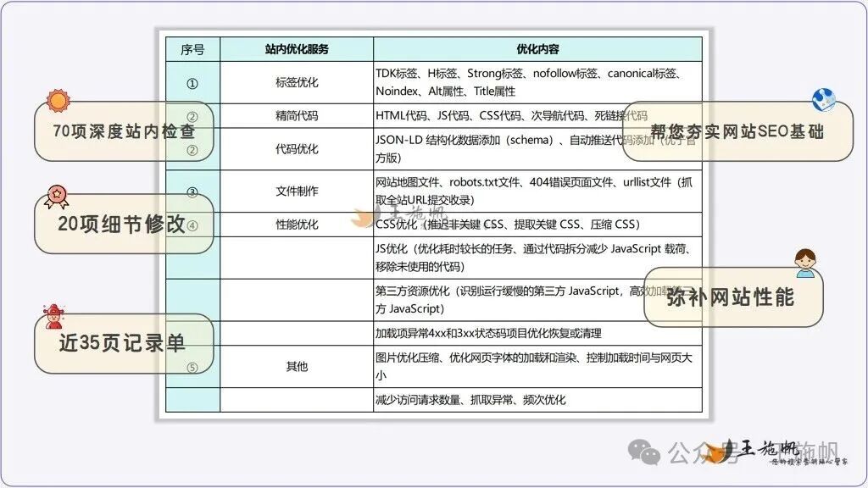Click the red-hat person icon above 近35页记录单

pos(54,316)
